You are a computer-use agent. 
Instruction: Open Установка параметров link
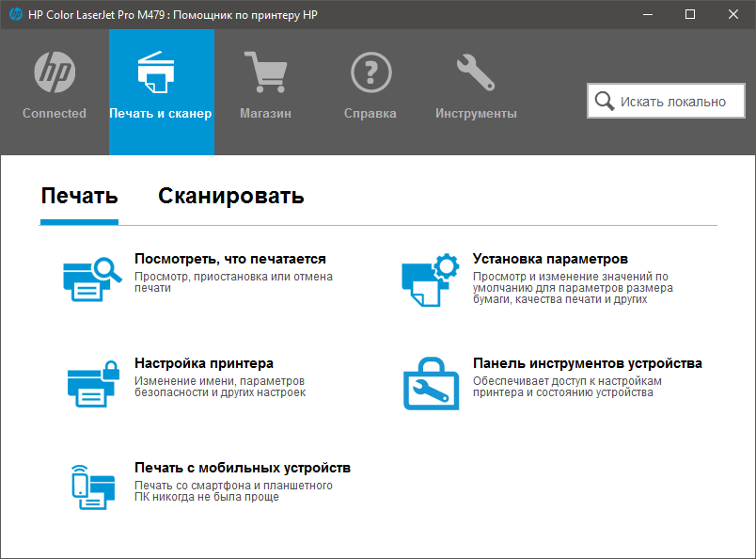550,259
